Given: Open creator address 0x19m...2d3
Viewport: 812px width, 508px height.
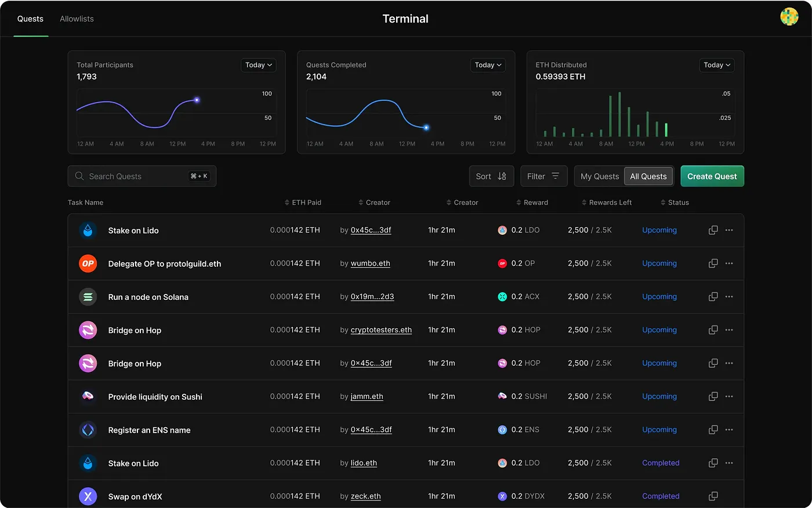Looking at the screenshot, I should [x=372, y=296].
